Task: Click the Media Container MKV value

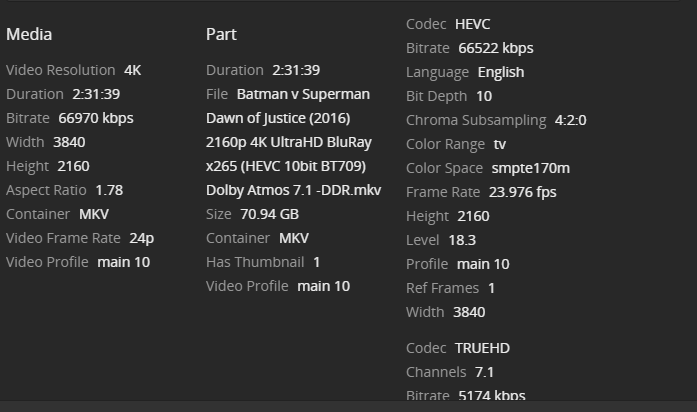Action: pos(94,214)
